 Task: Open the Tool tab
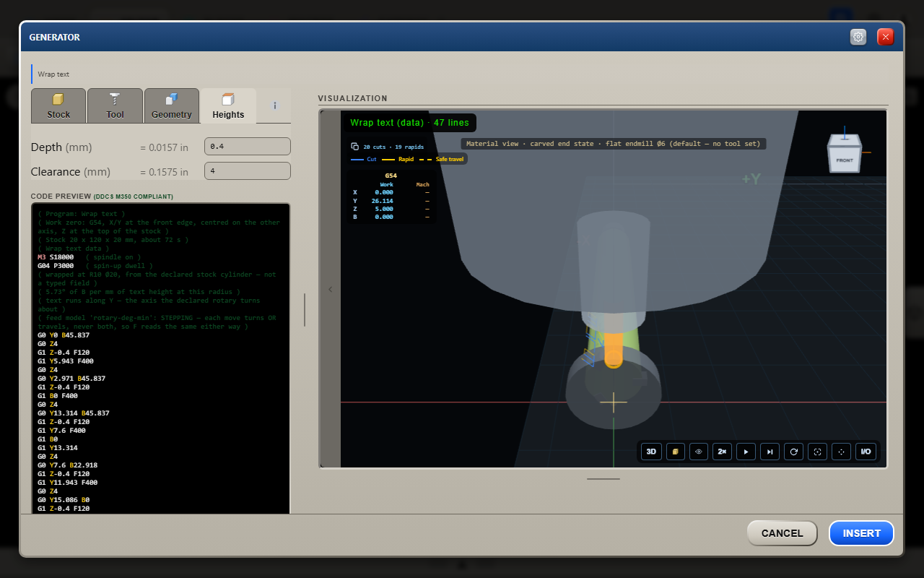click(x=115, y=105)
